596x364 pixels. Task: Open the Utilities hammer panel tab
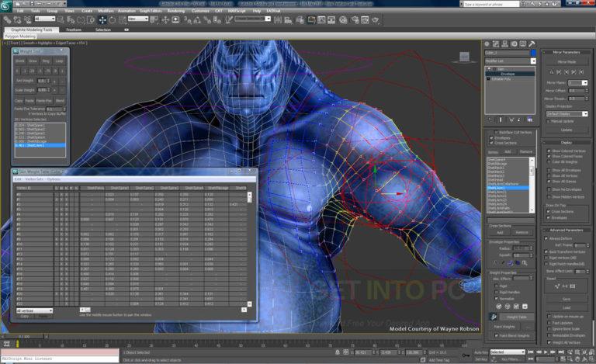(532, 43)
